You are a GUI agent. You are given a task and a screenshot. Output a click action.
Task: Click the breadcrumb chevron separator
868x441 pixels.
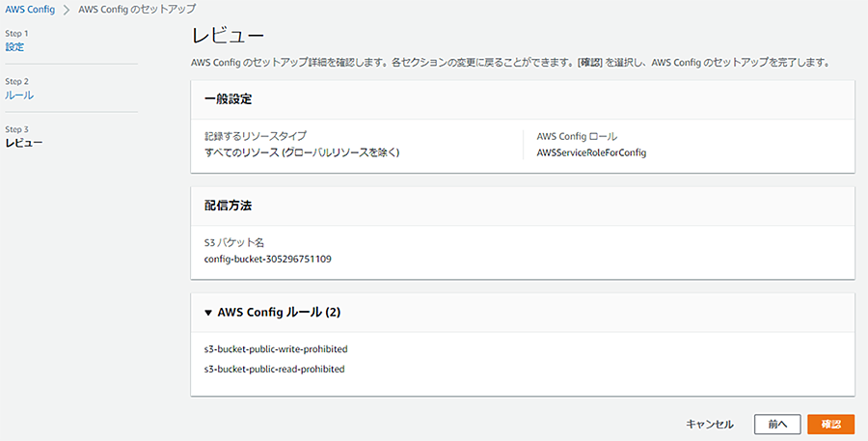[67, 9]
